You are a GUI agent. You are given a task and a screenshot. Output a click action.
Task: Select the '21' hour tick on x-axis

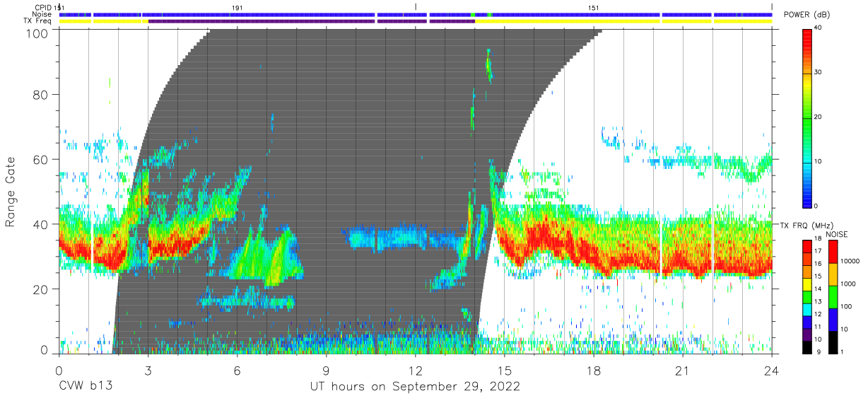[683, 371]
